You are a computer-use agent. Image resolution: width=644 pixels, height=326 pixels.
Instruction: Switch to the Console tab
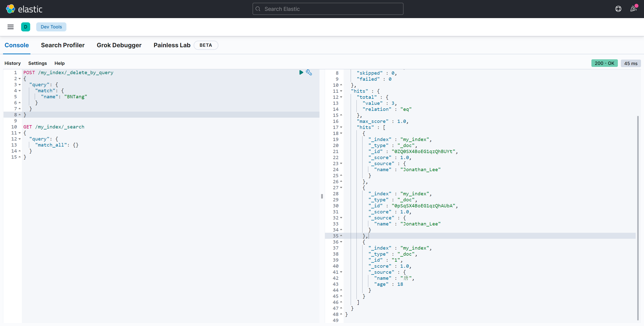pos(17,45)
